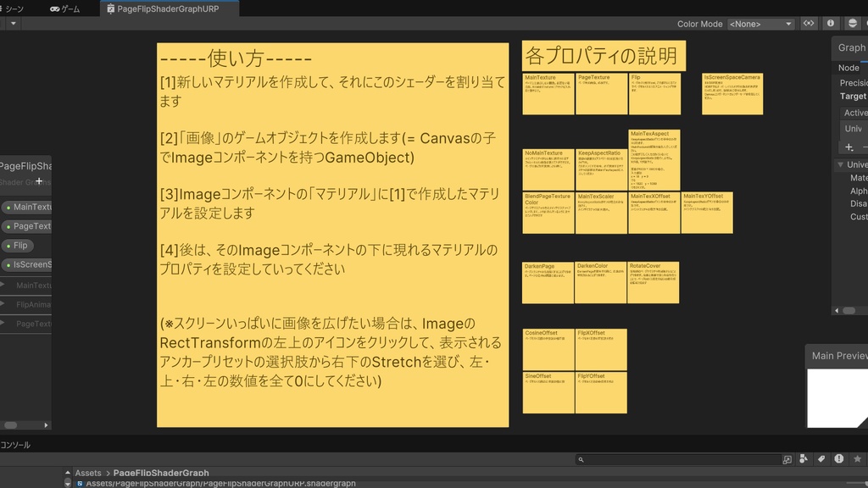
Task: Select the PageTexture property pill
Action: [x=28, y=226]
